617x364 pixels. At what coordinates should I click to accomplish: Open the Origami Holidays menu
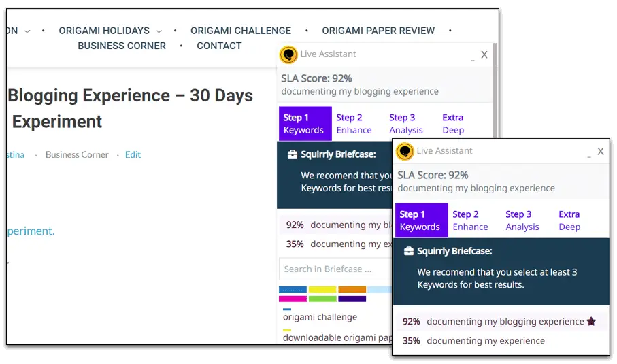point(104,31)
